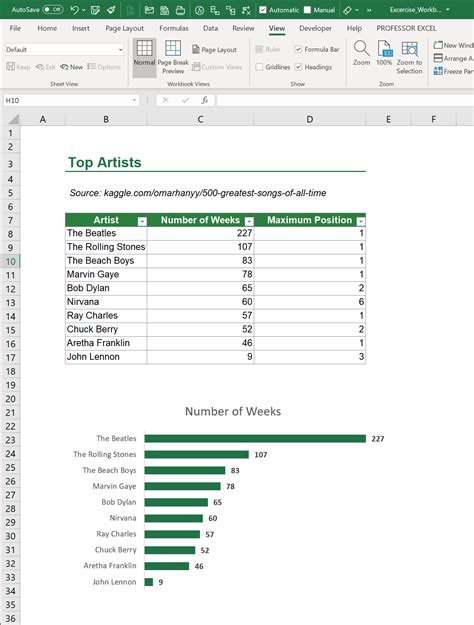
Task: Select column B header
Action: pyautogui.click(x=106, y=119)
